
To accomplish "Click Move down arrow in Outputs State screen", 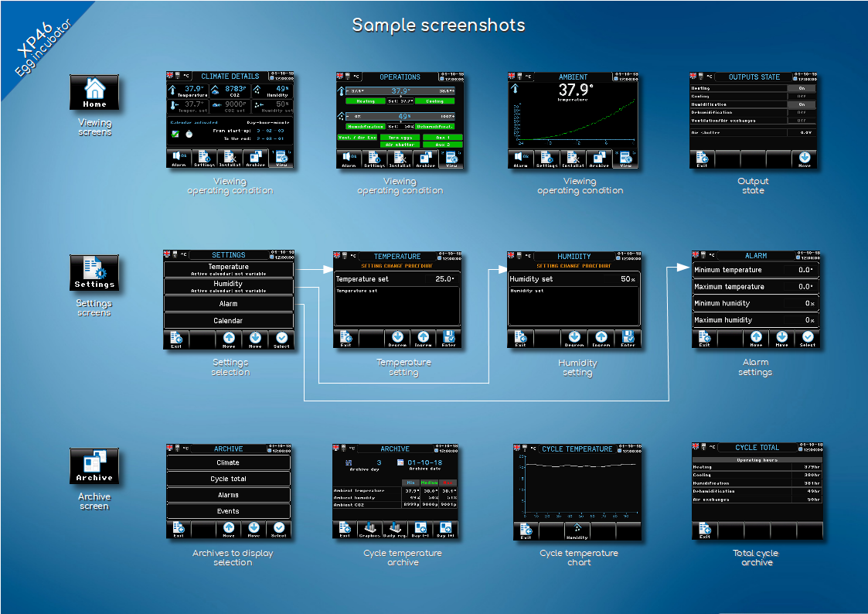I will tap(805, 159).
